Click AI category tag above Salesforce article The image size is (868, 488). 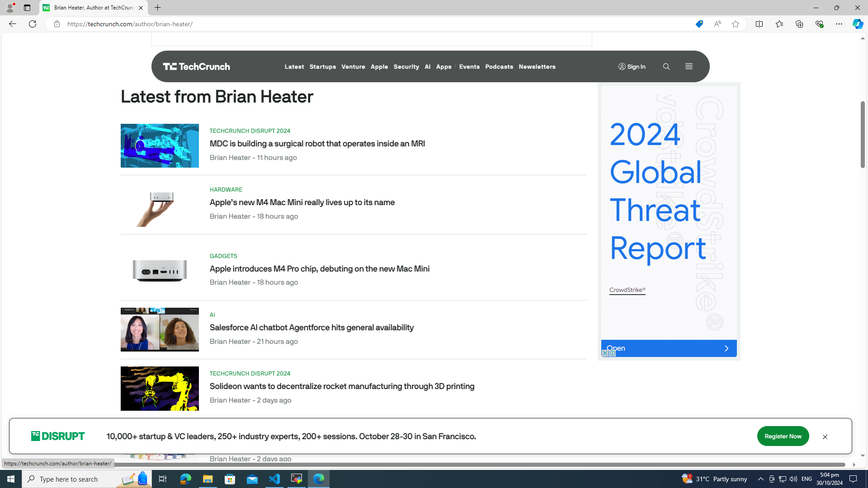212,315
